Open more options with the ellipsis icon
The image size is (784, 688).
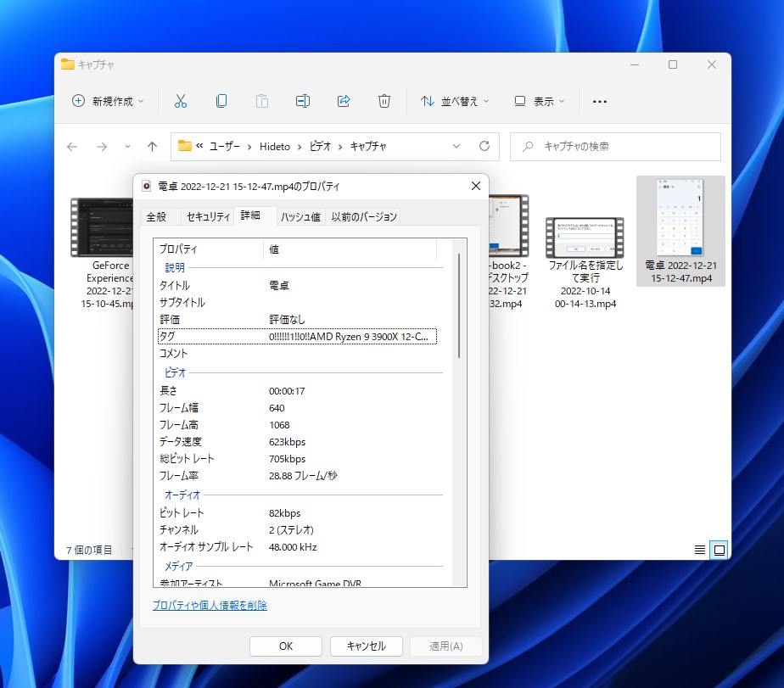pyautogui.click(x=599, y=102)
